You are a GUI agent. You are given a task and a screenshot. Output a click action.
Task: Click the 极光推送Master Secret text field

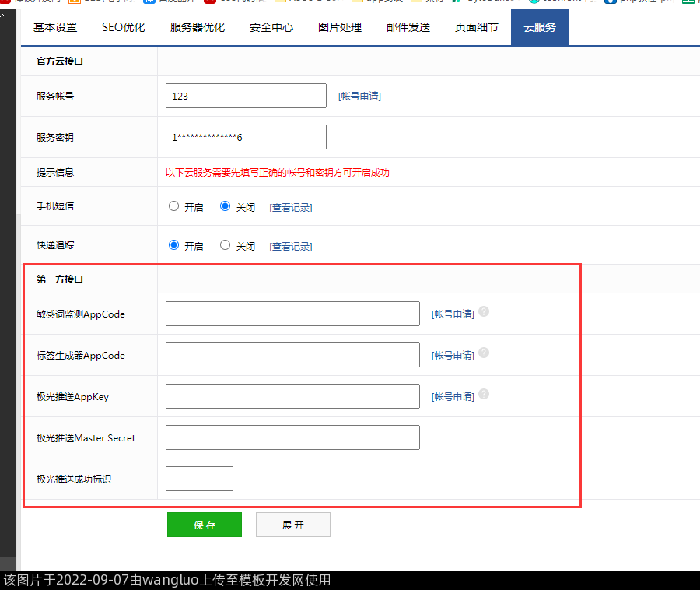point(292,437)
